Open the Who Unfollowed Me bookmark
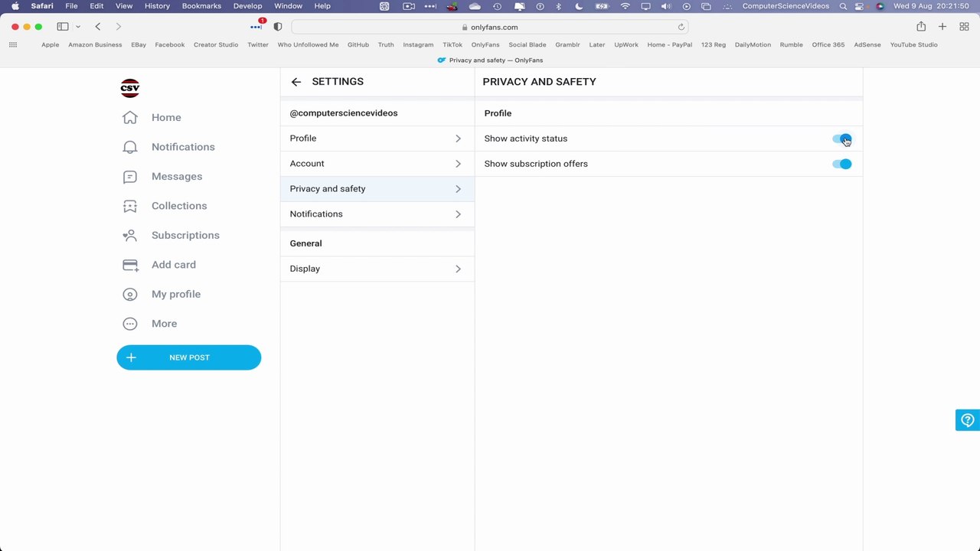This screenshot has width=980, height=551. coord(308,44)
